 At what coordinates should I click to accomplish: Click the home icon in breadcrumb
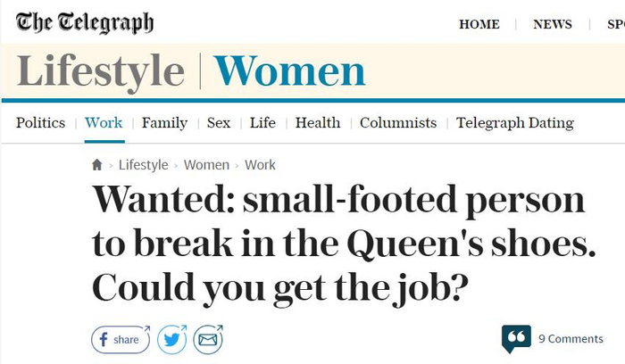(x=97, y=165)
